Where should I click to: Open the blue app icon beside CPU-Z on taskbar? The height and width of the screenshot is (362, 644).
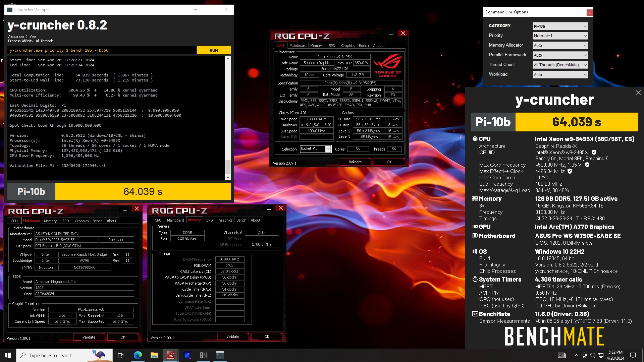point(187,355)
